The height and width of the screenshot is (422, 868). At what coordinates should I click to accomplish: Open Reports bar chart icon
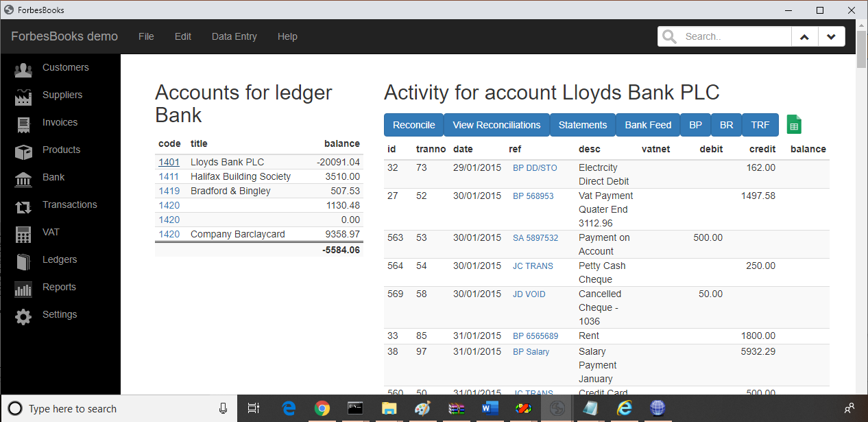point(23,289)
